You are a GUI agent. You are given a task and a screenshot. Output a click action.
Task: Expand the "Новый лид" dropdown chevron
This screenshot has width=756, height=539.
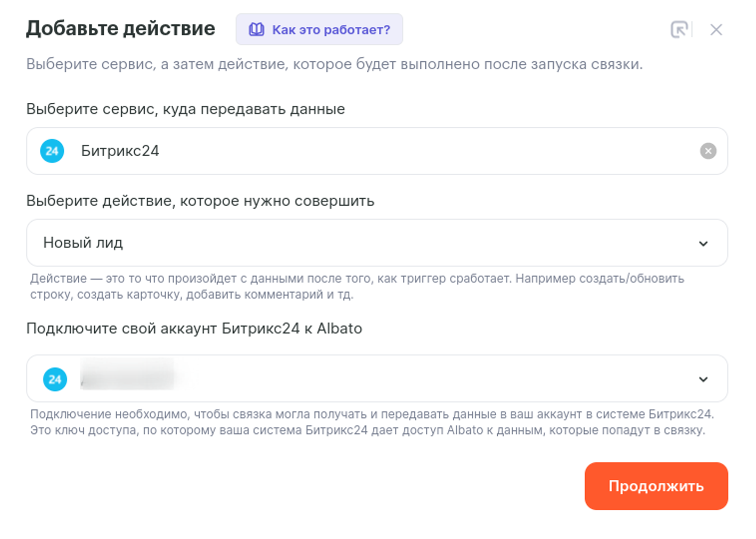click(703, 243)
